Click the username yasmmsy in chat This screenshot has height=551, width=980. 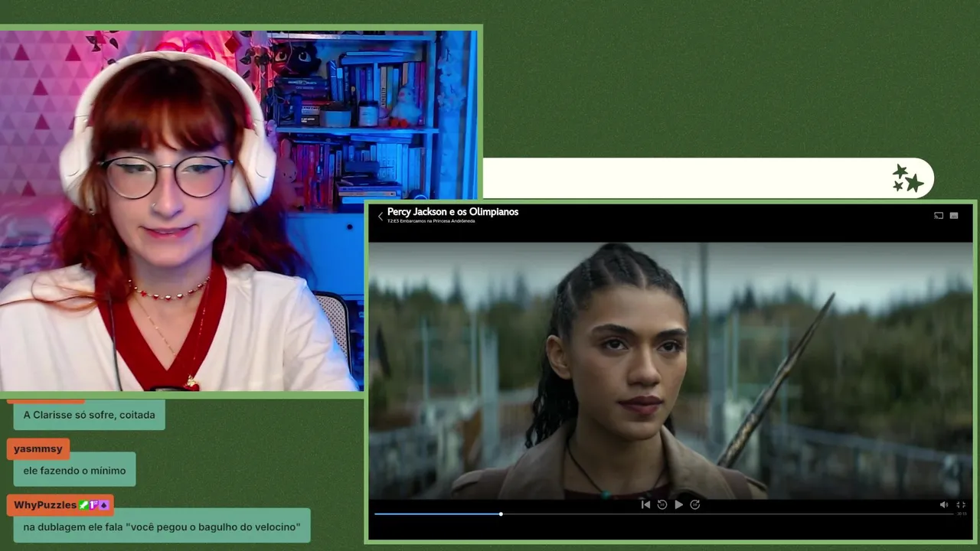tap(38, 449)
